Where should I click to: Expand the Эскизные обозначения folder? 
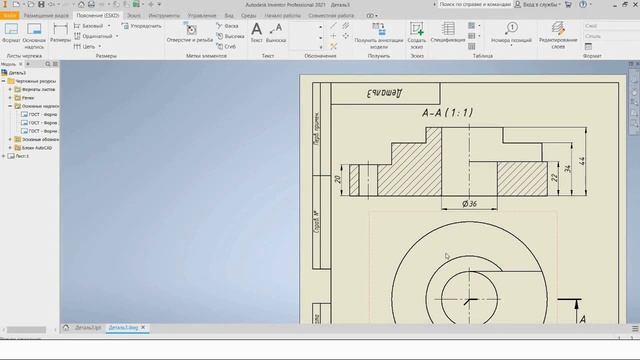[x=10, y=140]
